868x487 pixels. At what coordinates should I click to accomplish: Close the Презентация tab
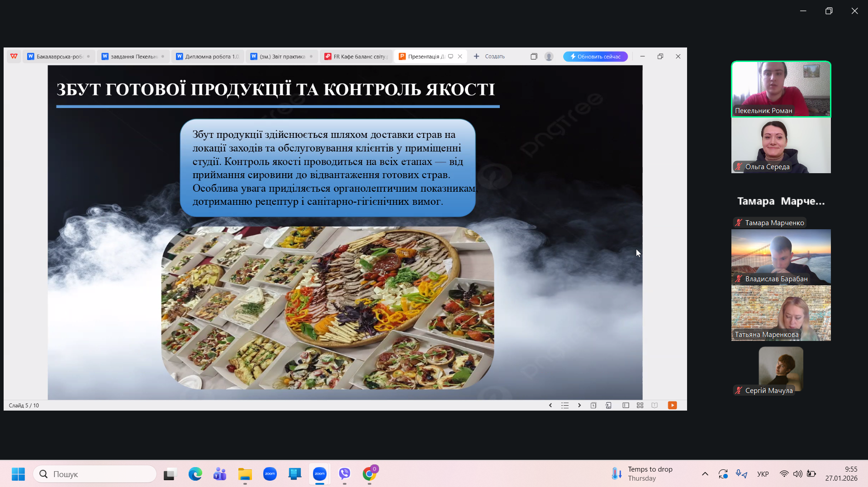coord(460,57)
